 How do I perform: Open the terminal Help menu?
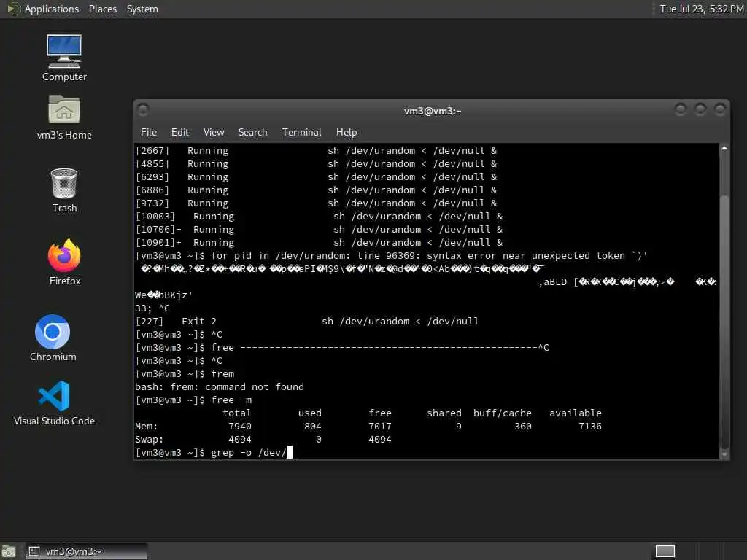[x=347, y=133]
